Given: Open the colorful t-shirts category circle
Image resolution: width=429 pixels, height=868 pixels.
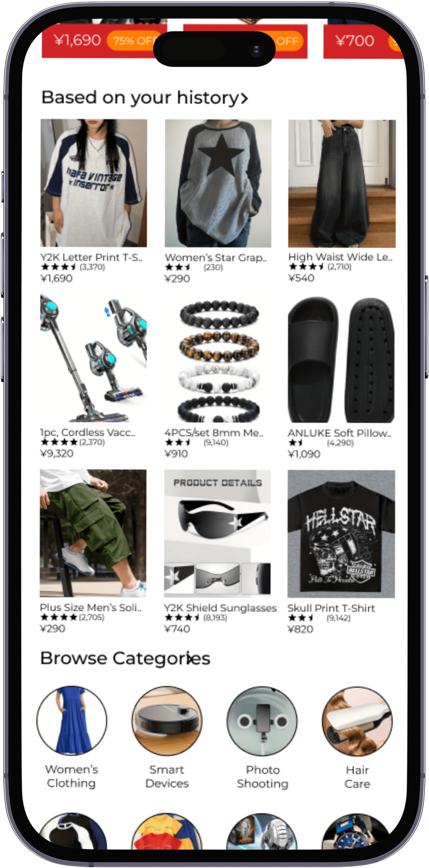Looking at the screenshot, I should (167, 831).
